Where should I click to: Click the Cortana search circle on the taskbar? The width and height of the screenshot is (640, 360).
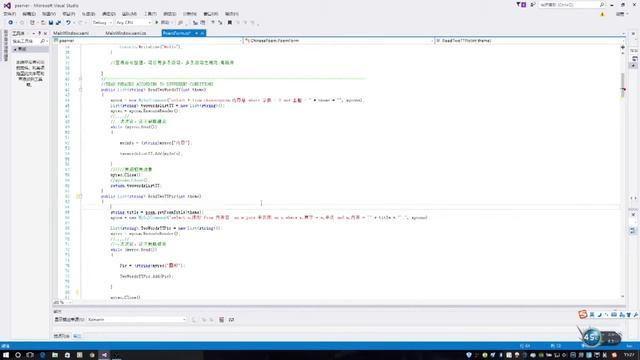click(x=18, y=355)
